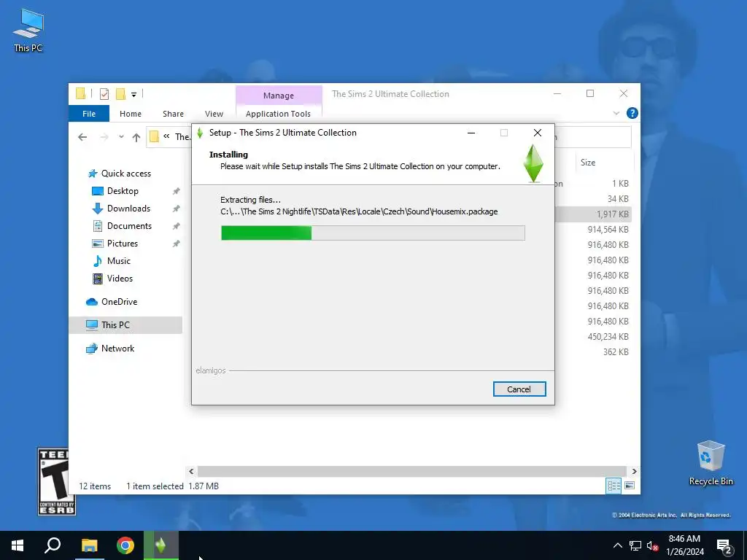The image size is (747, 560).
Task: Click the 362 KB size cell
Action: tap(616, 352)
